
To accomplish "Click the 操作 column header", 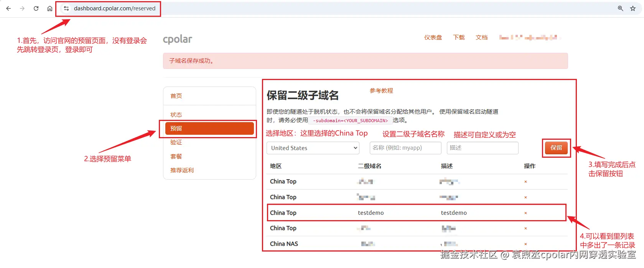I will click(530, 166).
